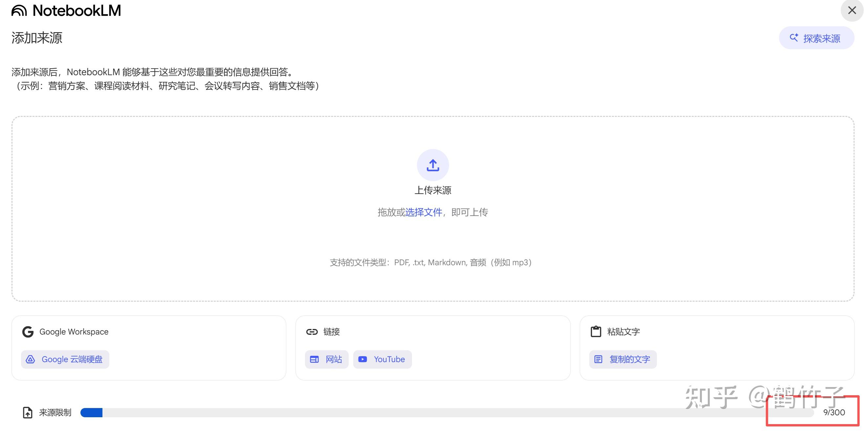Click the NotebookLM logo icon
The height and width of the screenshot is (432, 868).
point(19,11)
